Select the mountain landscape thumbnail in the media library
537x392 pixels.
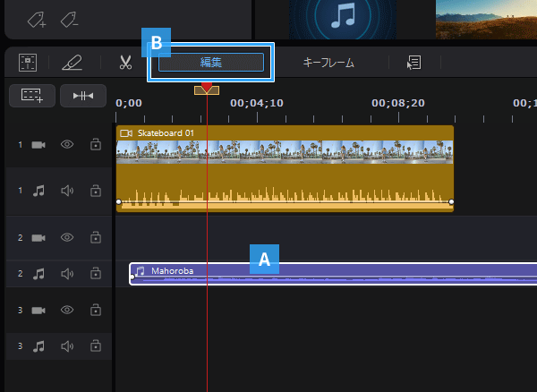(486, 19)
